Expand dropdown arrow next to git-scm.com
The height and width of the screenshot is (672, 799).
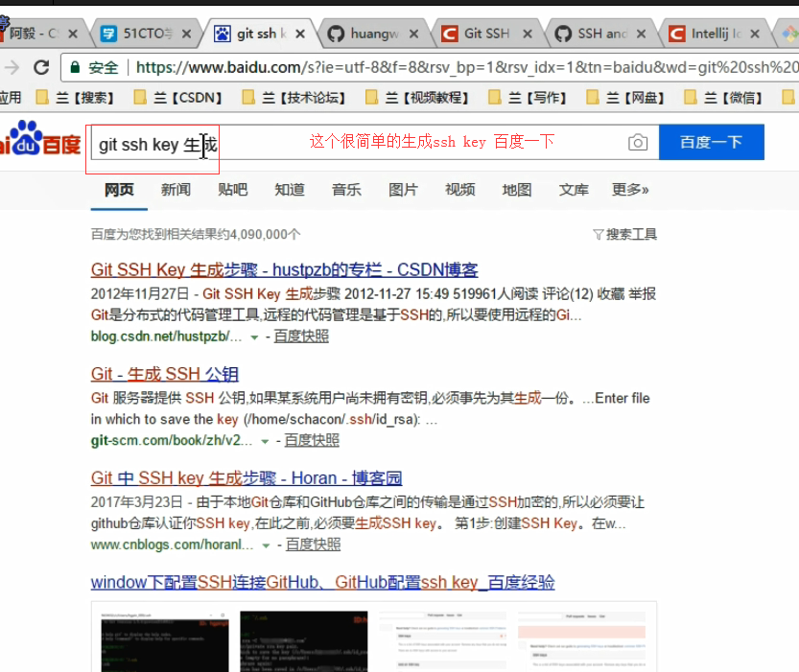[x=265, y=441]
